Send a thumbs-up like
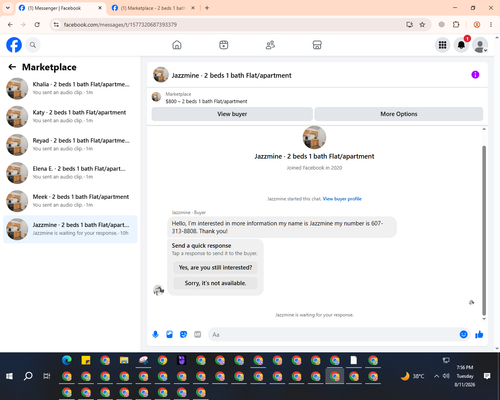 [x=479, y=334]
